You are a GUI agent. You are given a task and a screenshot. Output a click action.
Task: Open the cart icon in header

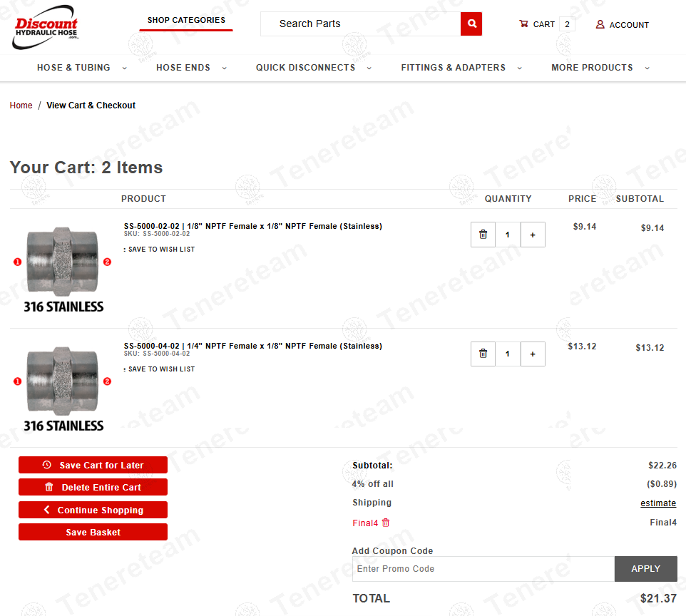pos(523,24)
